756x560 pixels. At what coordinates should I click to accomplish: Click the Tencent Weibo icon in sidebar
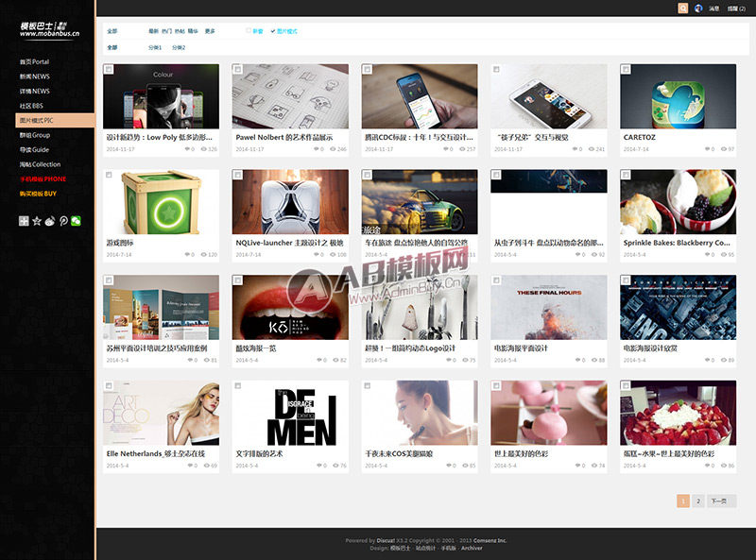click(63, 220)
